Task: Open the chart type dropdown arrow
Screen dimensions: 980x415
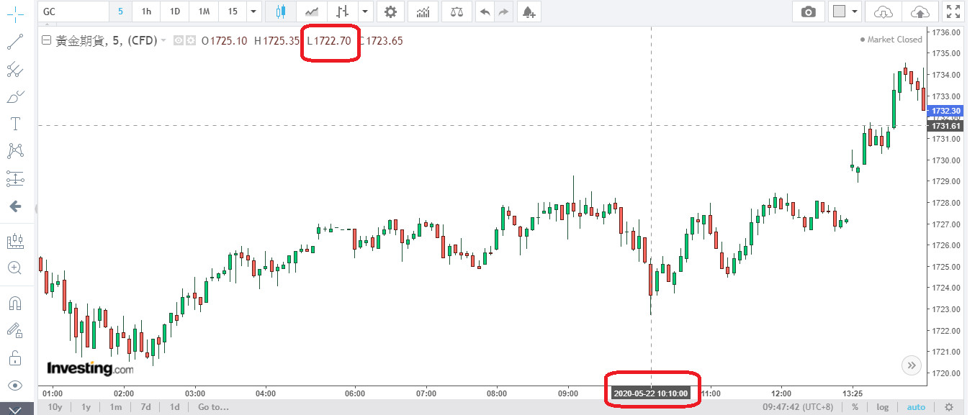Action: pyautogui.click(x=366, y=12)
